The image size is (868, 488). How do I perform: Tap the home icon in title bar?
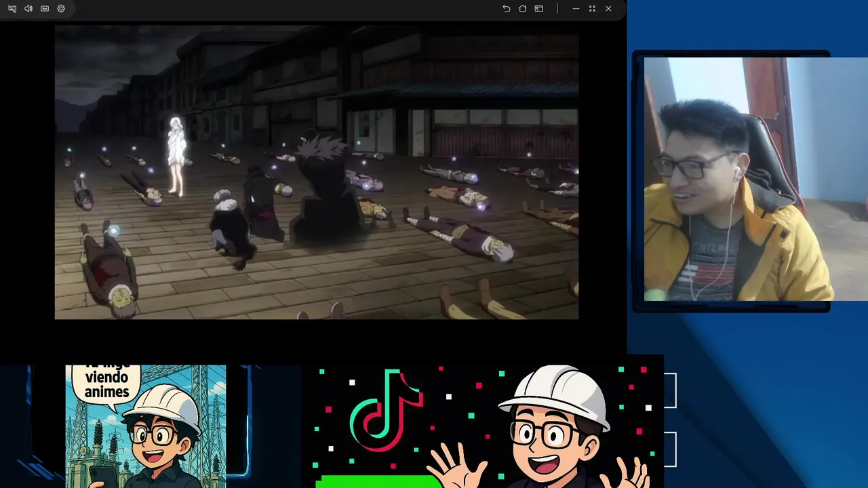pos(522,9)
